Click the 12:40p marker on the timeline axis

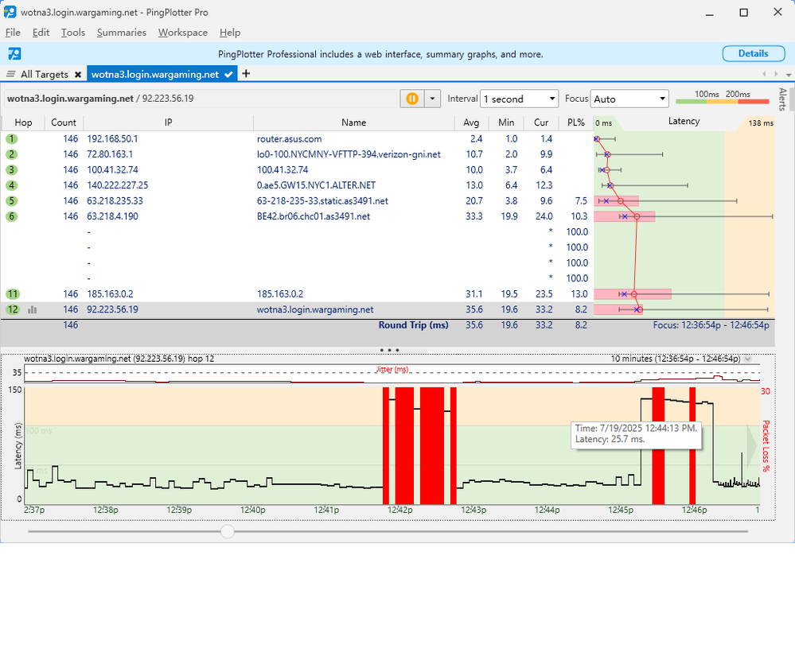coord(252,510)
